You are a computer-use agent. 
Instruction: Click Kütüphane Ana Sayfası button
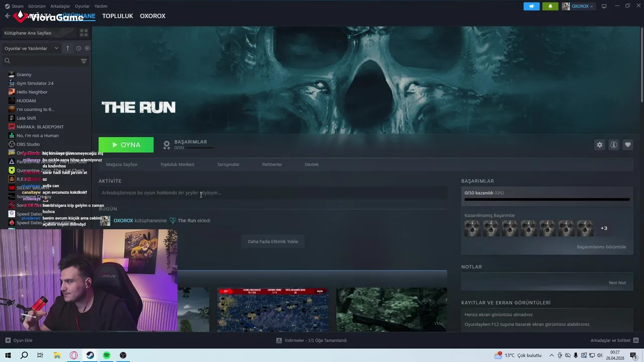pos(39,33)
